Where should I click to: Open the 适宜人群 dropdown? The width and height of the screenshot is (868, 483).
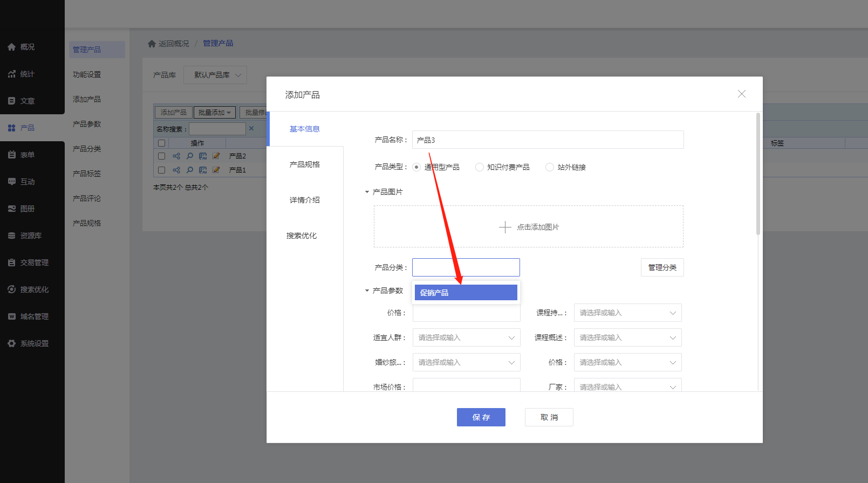tap(466, 337)
